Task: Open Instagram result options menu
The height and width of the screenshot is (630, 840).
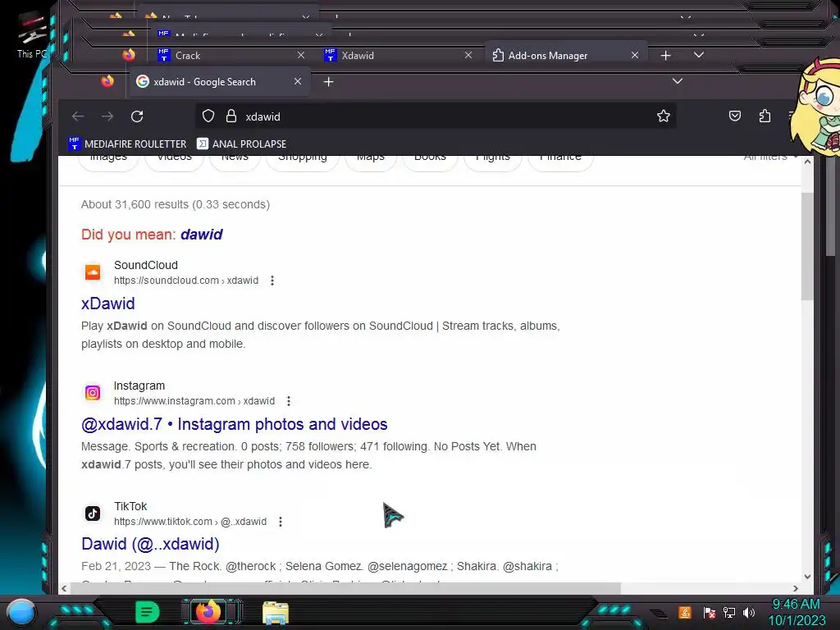Action: pos(288,400)
